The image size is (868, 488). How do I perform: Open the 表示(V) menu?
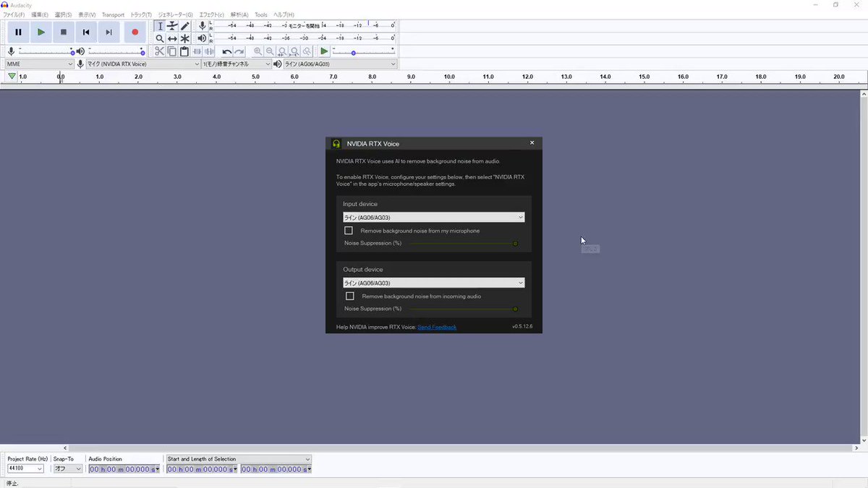[87, 14]
